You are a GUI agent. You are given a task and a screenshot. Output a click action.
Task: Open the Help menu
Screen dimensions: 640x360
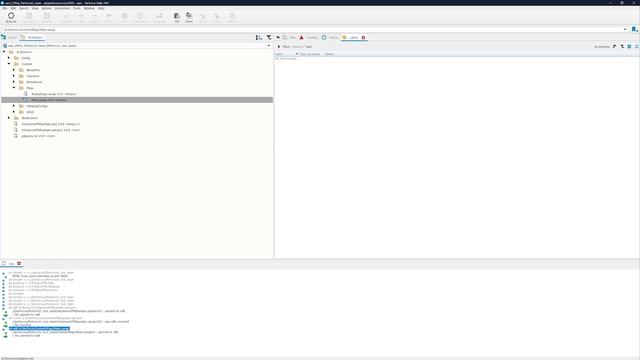101,8
